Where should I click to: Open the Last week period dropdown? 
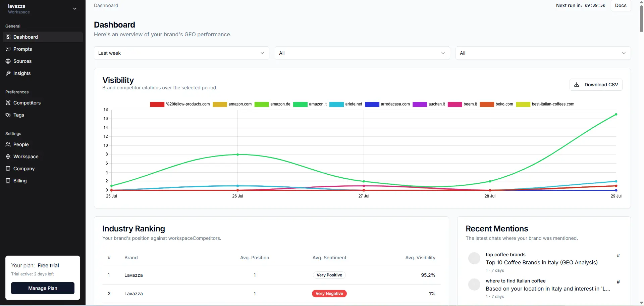point(181,53)
